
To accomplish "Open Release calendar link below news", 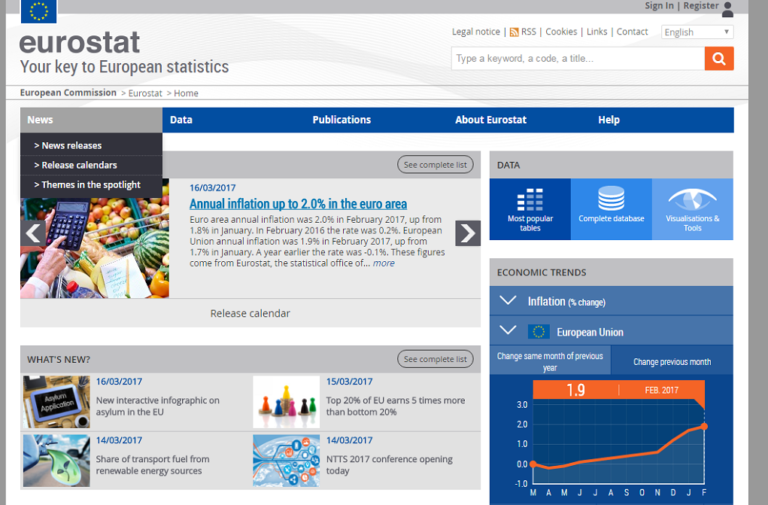I will 250,313.
